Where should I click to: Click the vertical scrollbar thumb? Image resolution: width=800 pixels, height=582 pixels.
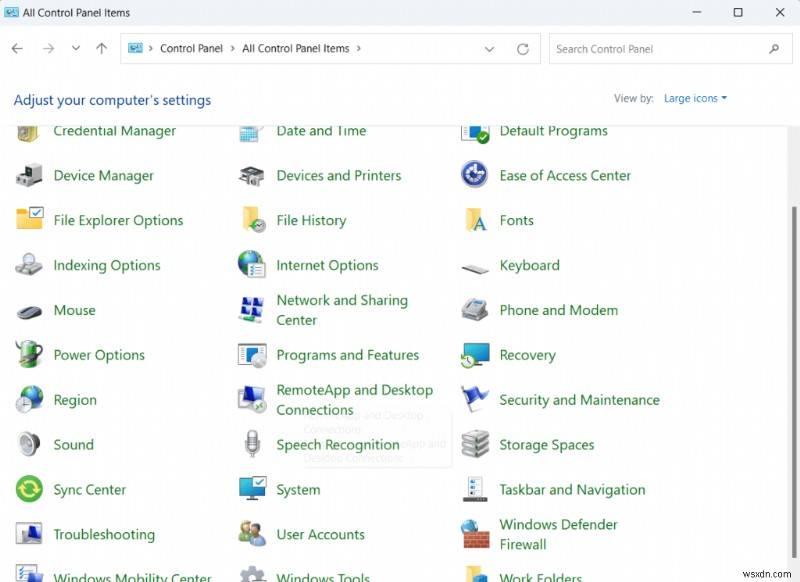click(x=793, y=382)
